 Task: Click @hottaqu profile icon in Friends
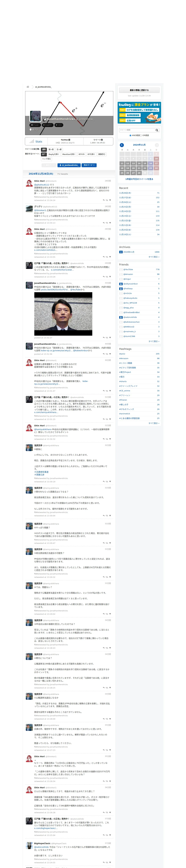[121, 289]
